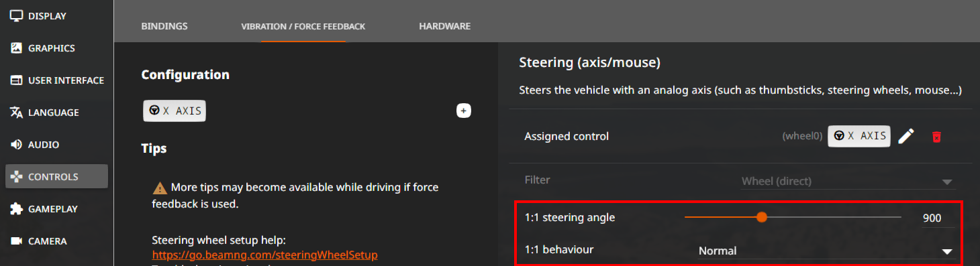Add new configuration with plus button
This screenshot has height=266, width=980.
[464, 111]
